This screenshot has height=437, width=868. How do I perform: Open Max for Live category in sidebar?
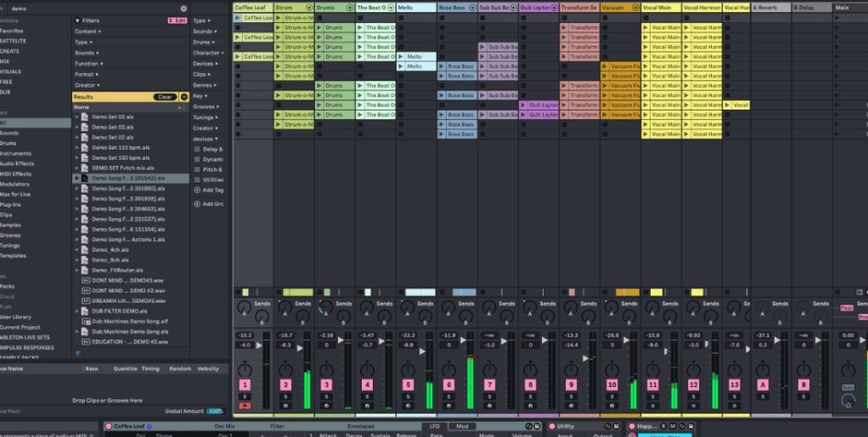(x=17, y=194)
